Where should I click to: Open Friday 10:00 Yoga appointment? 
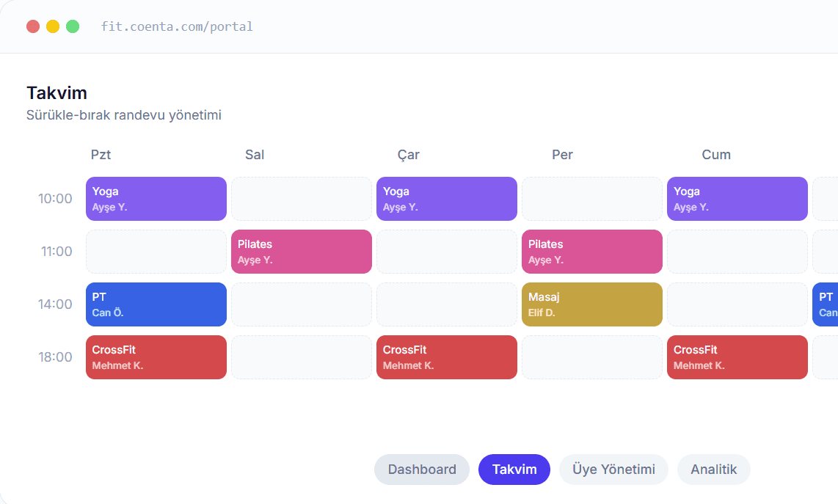[737, 199]
